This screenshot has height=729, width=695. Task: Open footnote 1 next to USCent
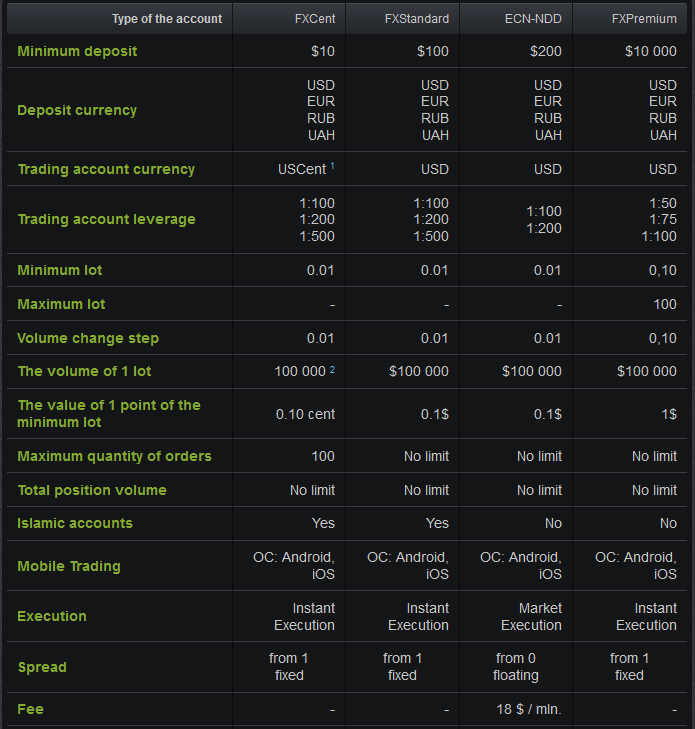pos(332,166)
